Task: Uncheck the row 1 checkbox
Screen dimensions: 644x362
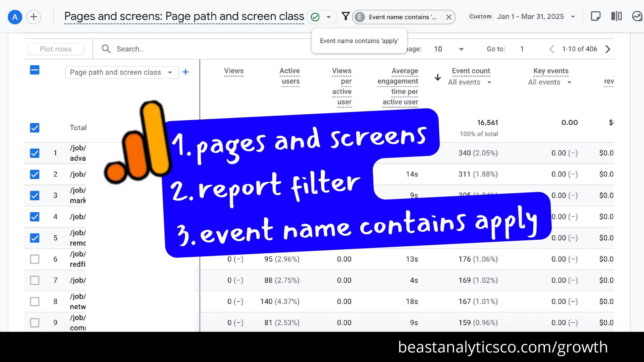Action: click(35, 153)
